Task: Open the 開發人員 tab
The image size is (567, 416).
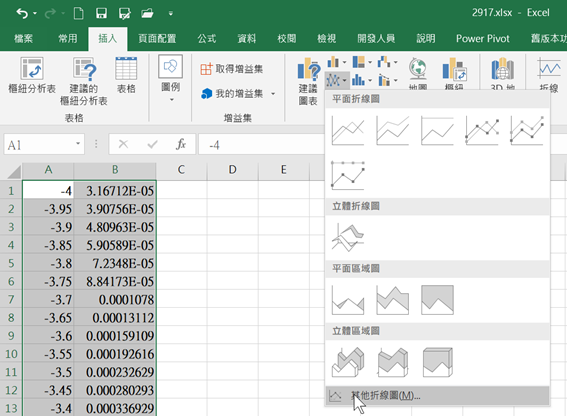Action: pyautogui.click(x=376, y=38)
